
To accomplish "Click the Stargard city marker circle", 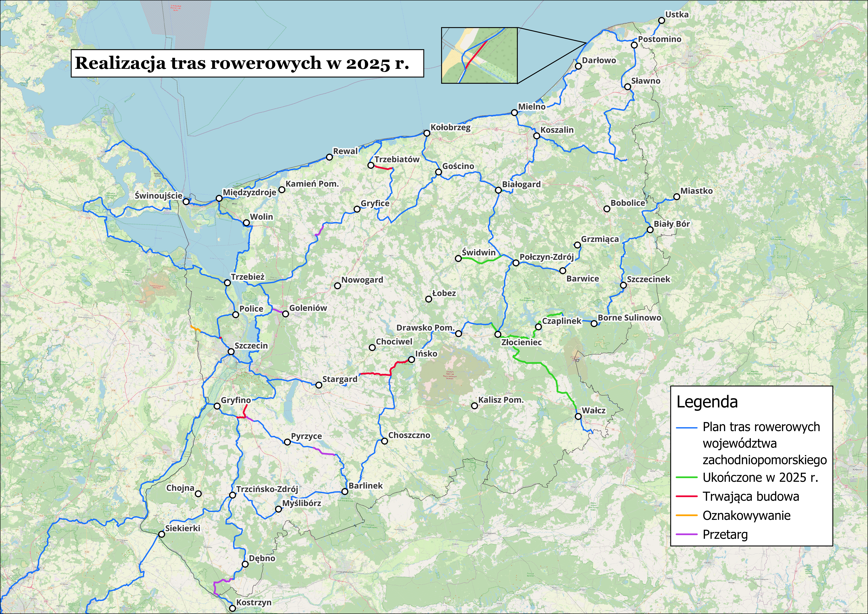I will click(x=319, y=385).
